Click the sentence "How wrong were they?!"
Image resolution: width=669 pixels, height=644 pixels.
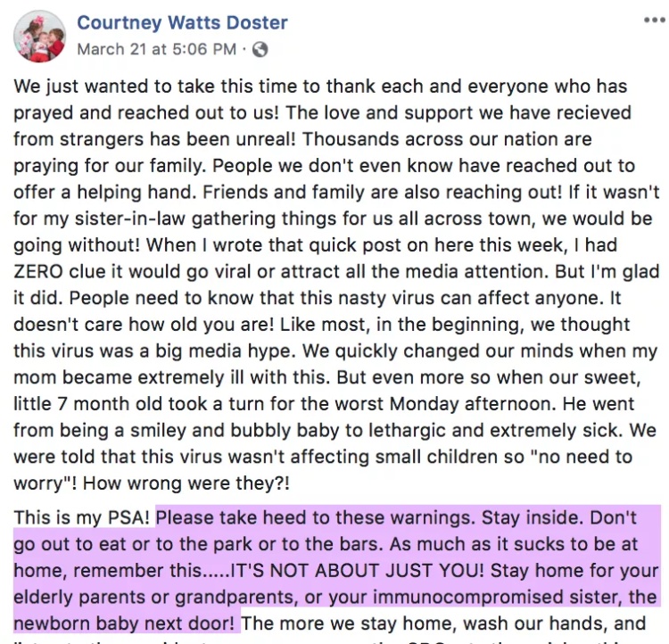pyautogui.click(x=186, y=483)
